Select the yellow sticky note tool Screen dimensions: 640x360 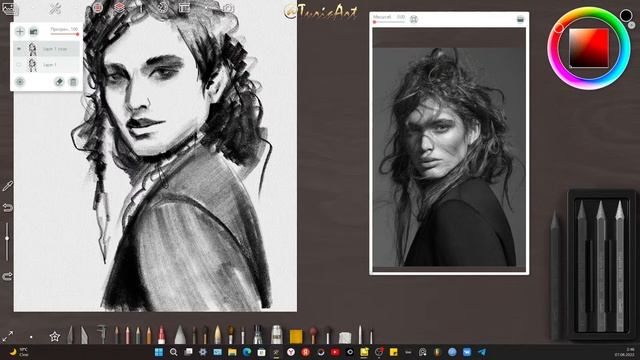click(296, 336)
